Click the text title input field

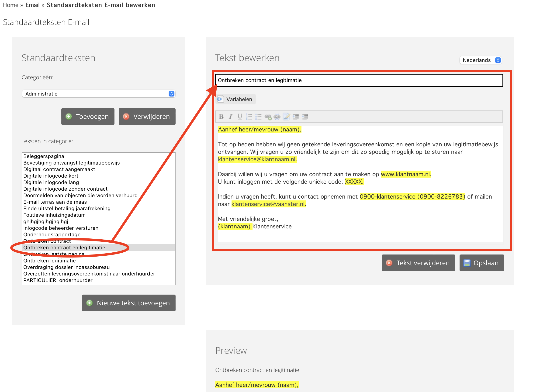click(x=359, y=80)
